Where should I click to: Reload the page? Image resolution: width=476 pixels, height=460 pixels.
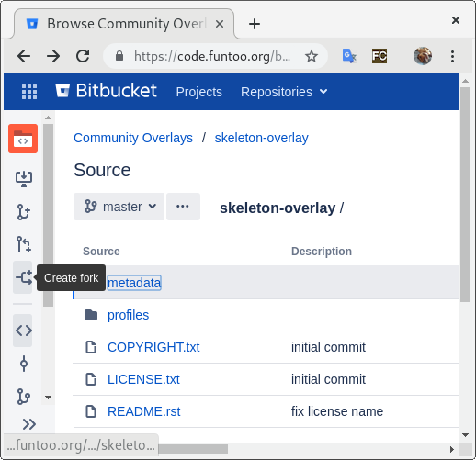pos(83,56)
